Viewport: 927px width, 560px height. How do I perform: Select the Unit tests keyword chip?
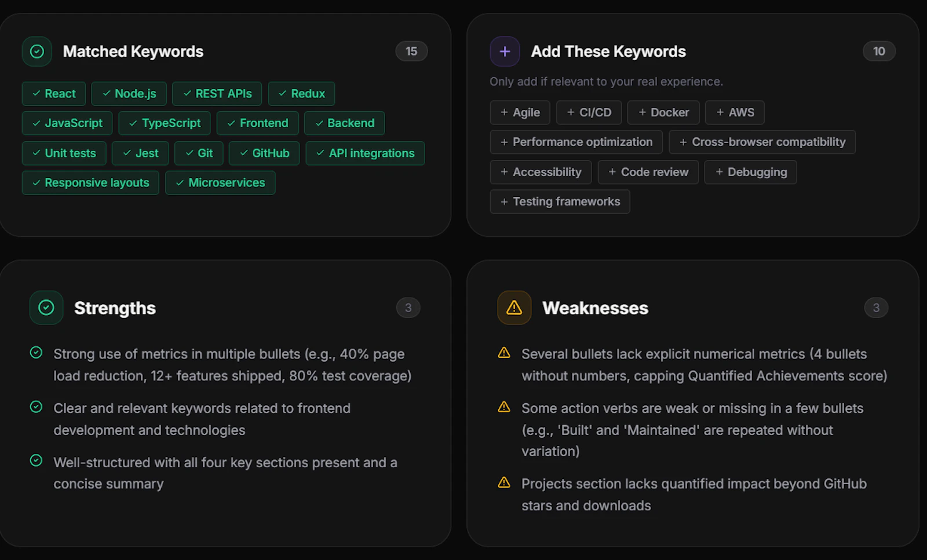pos(64,153)
